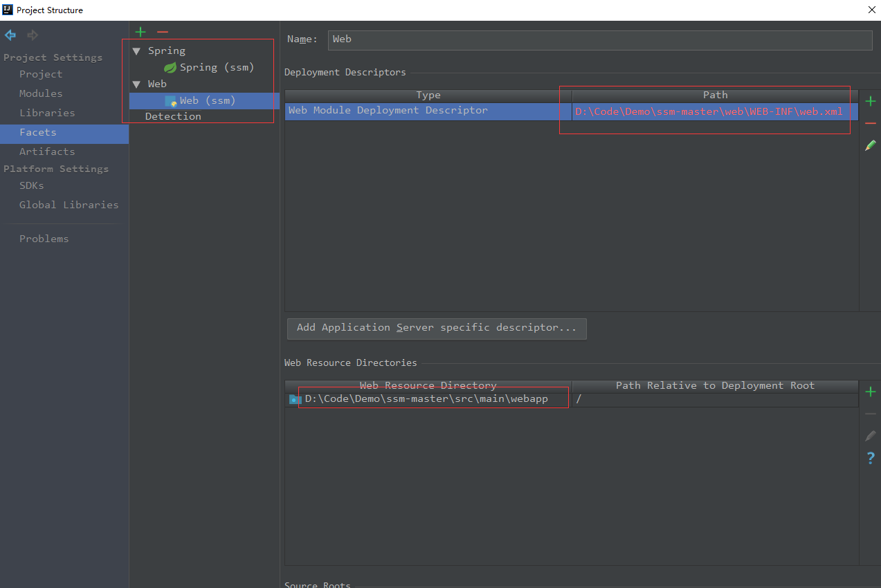Screen dimensions: 881x588
Task: Click Add Application Server specific descriptor button
Action: click(x=437, y=328)
